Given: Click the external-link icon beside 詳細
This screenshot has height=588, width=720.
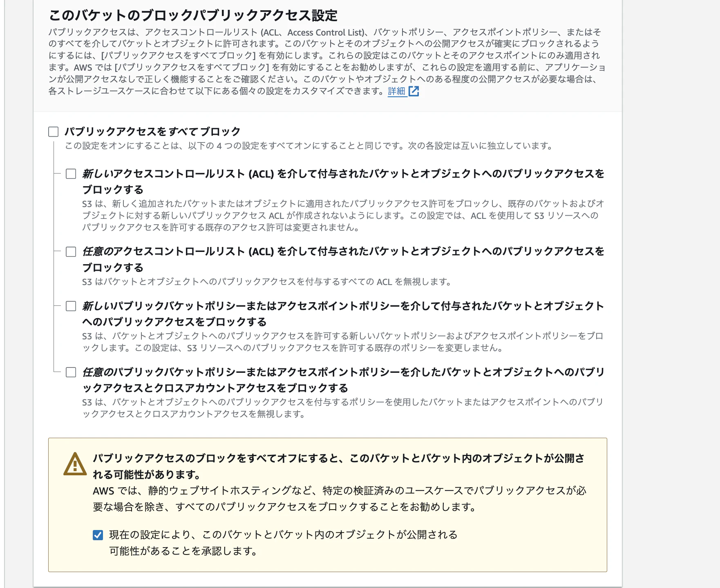Looking at the screenshot, I should coord(414,92).
